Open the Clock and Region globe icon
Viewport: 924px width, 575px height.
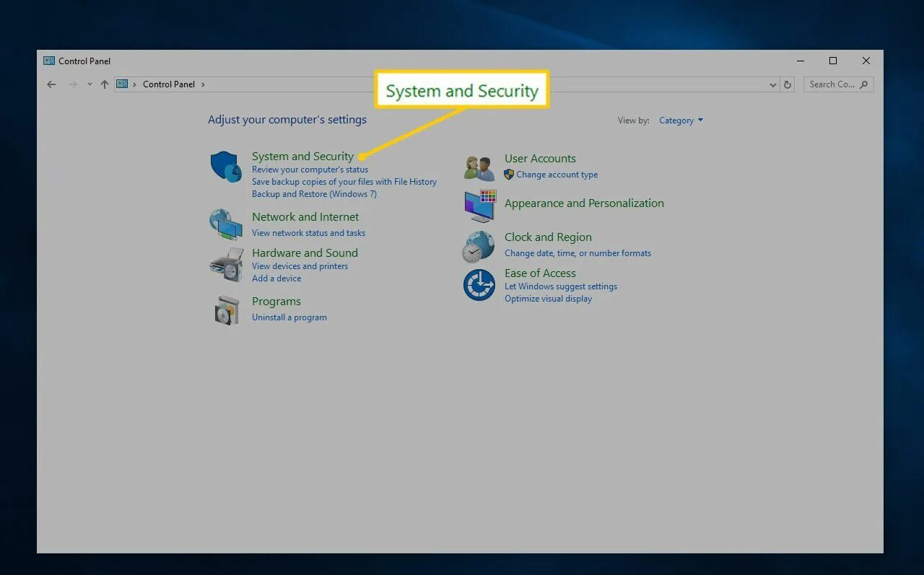point(479,247)
